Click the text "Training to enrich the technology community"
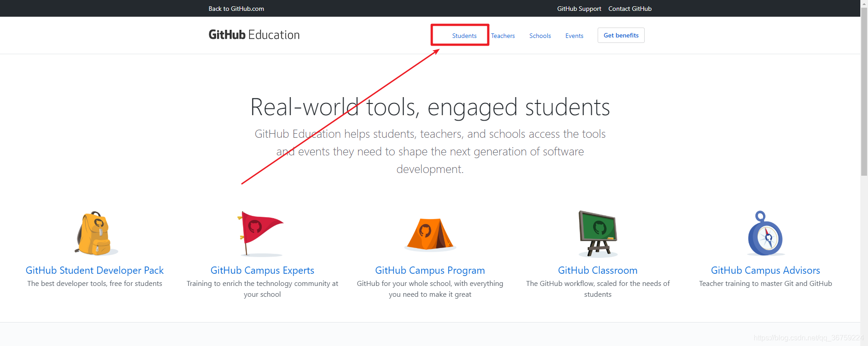868x346 pixels. point(259,284)
